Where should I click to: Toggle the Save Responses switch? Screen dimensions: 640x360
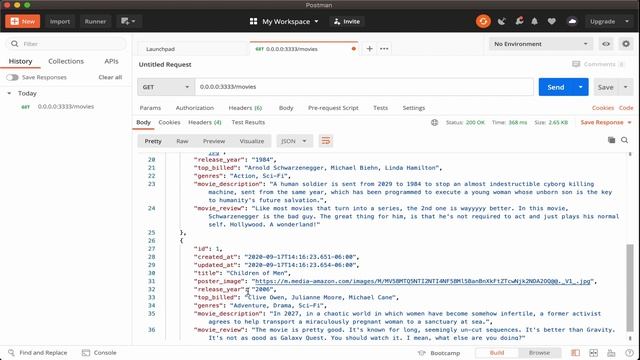click(x=12, y=77)
